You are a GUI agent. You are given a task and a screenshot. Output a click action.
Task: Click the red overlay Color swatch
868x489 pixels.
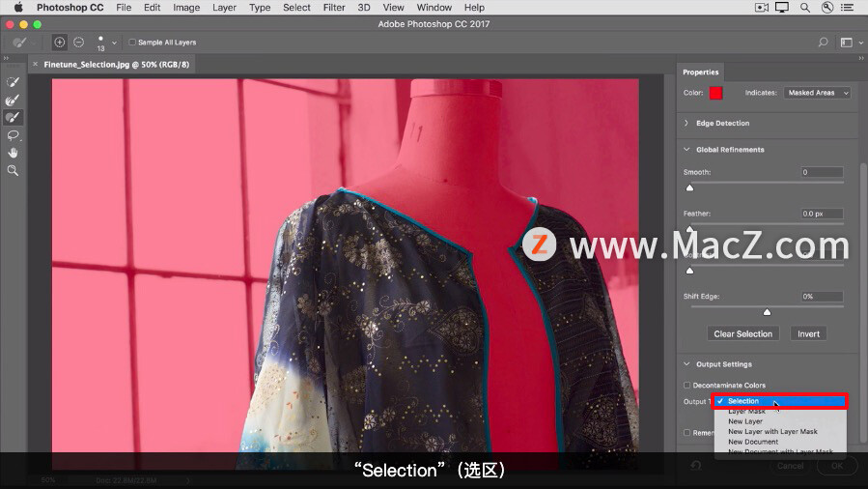(x=715, y=93)
